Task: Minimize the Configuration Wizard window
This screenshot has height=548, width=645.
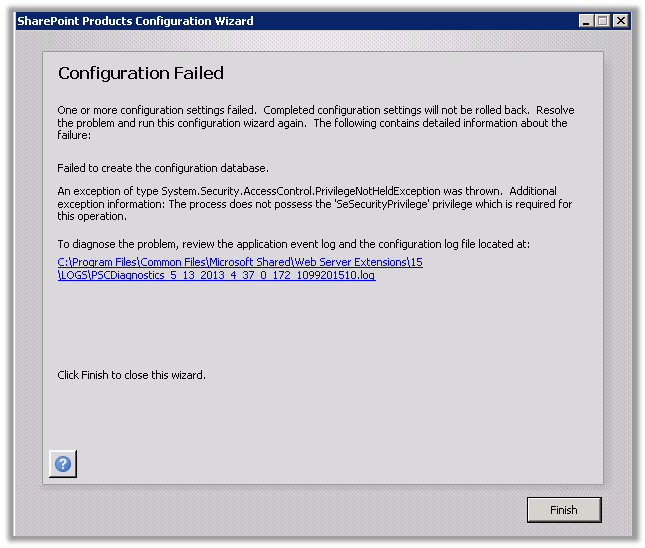Action: [586, 20]
